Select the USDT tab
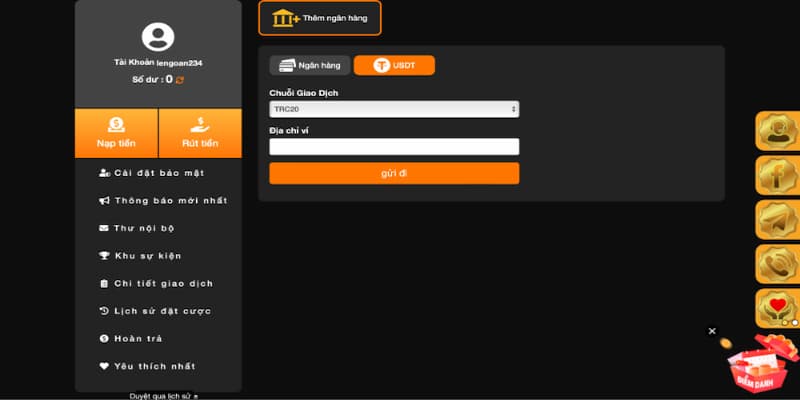The height and width of the screenshot is (400, 800). 394,65
